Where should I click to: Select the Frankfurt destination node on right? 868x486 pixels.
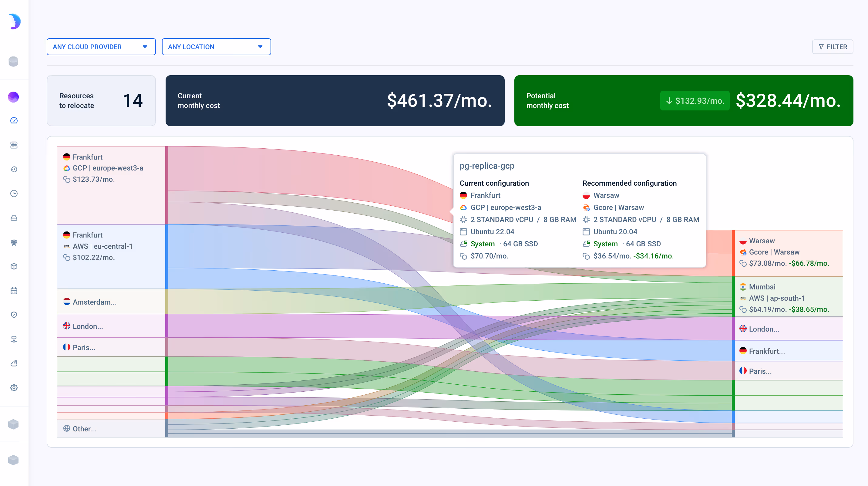coord(789,351)
